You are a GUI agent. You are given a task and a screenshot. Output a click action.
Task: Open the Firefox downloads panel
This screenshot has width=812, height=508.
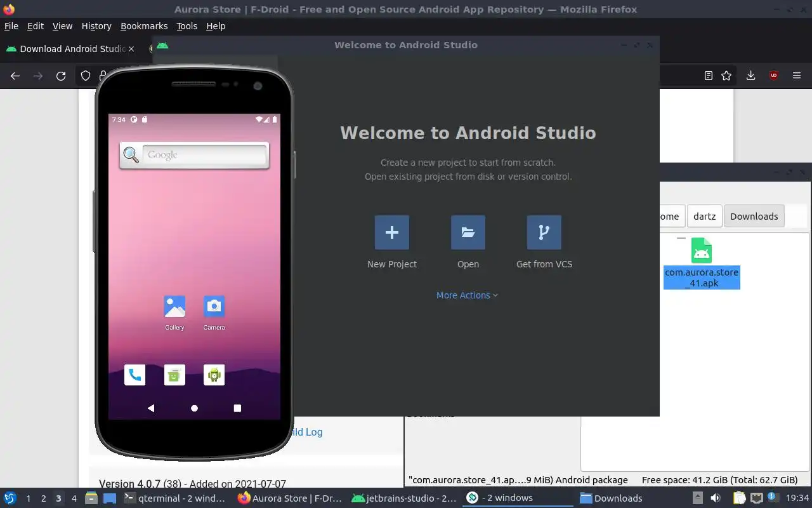750,76
